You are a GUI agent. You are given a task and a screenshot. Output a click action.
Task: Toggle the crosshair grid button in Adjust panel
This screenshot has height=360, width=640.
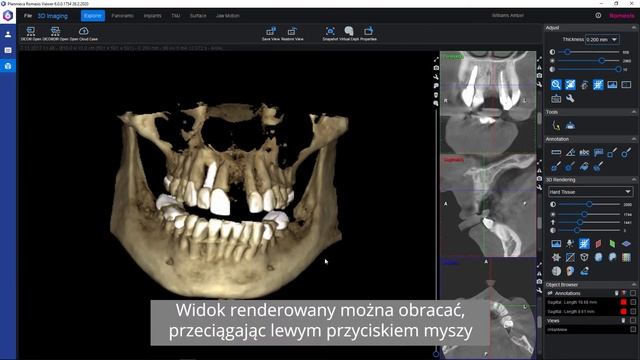tap(598, 84)
